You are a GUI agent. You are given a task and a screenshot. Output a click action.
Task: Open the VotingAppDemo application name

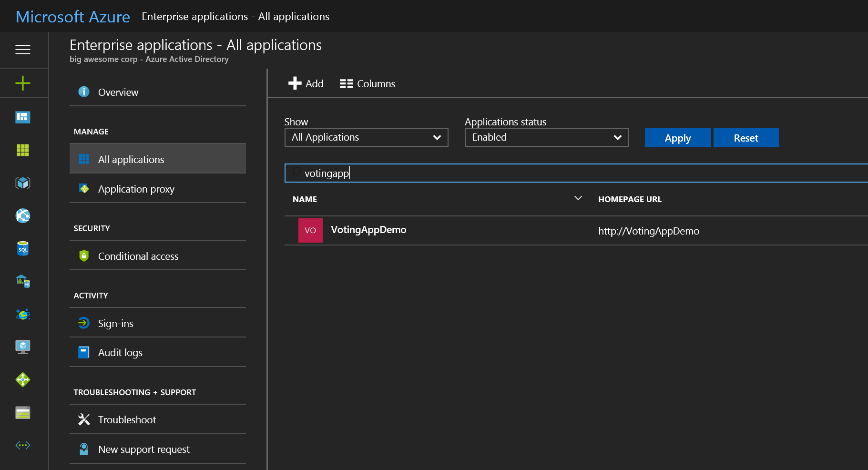(x=368, y=230)
